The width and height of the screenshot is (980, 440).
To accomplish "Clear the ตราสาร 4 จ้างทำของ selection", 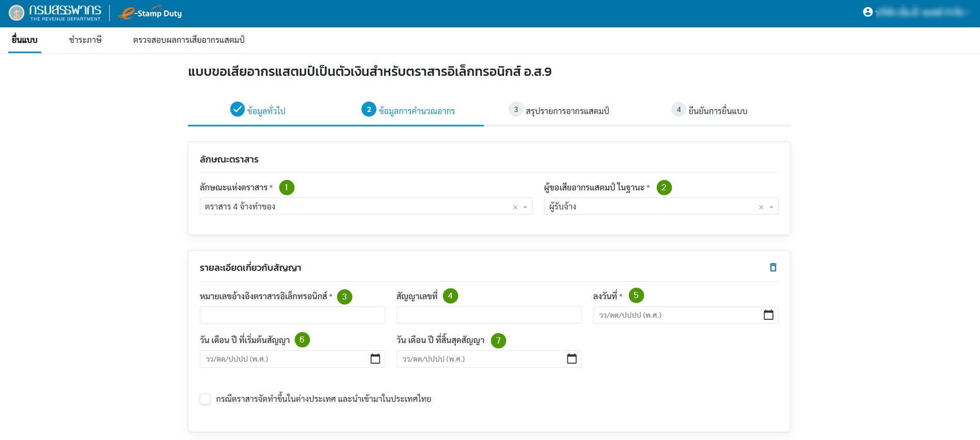I will pyautogui.click(x=515, y=207).
